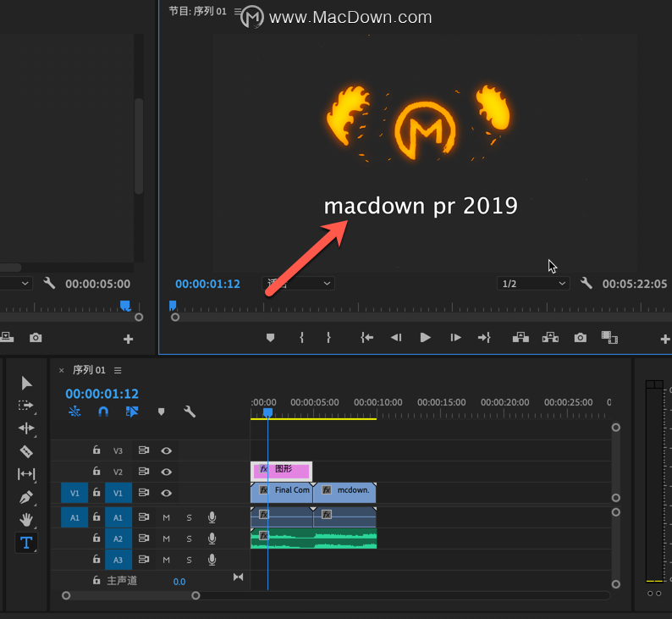Toggle Linked Selection in timeline
Screen dimensions: 672x619
[x=132, y=412]
